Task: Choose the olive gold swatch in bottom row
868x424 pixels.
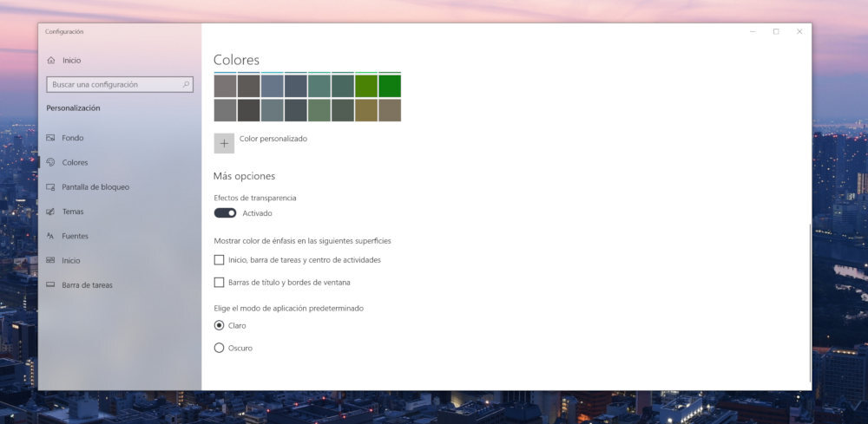Action: (x=366, y=110)
